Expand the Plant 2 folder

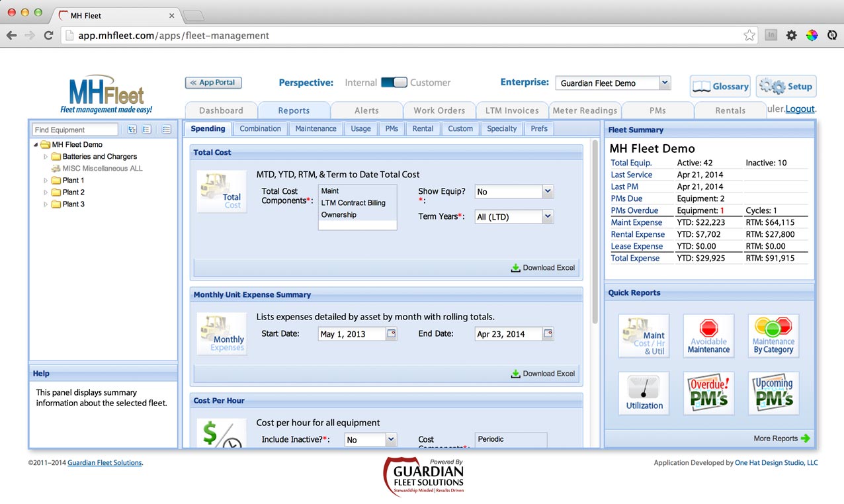pos(46,192)
